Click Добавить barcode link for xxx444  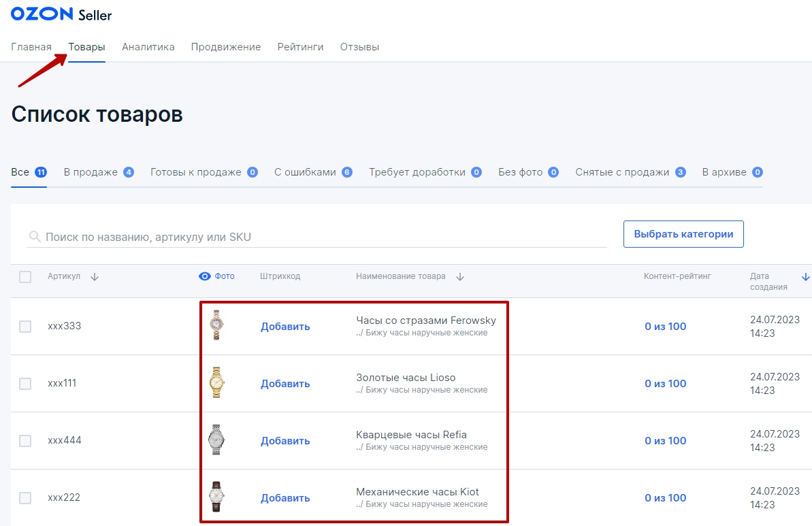pyautogui.click(x=285, y=440)
